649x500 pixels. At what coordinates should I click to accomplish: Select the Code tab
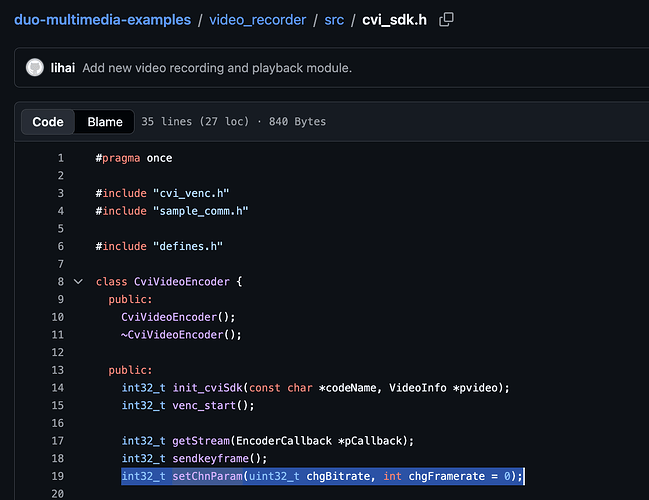pos(48,122)
